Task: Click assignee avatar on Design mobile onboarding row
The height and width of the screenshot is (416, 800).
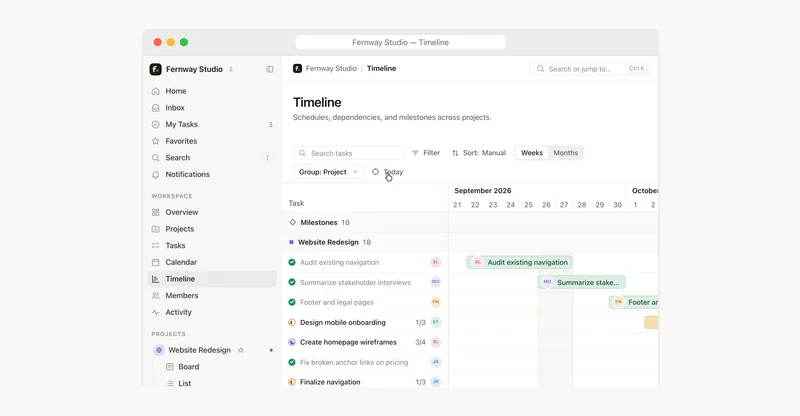Action: 436,322
